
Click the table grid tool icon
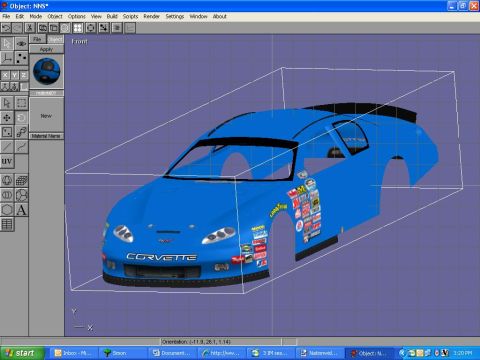(7, 225)
